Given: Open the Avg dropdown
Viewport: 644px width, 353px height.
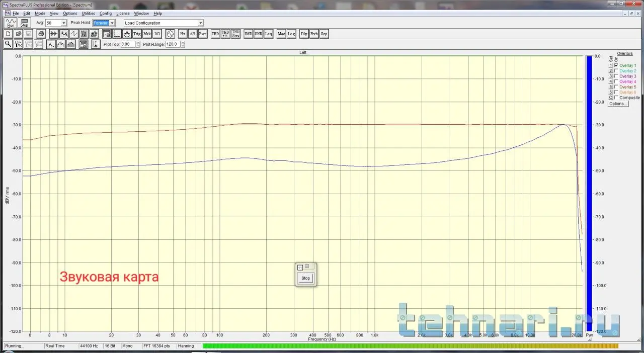Looking at the screenshot, I should coord(64,23).
